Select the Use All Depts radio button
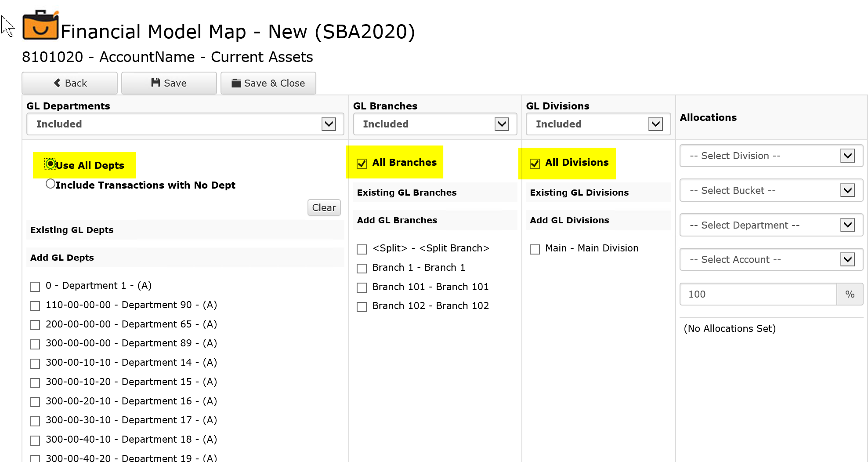Image resolution: width=868 pixels, height=462 pixels. [x=51, y=164]
